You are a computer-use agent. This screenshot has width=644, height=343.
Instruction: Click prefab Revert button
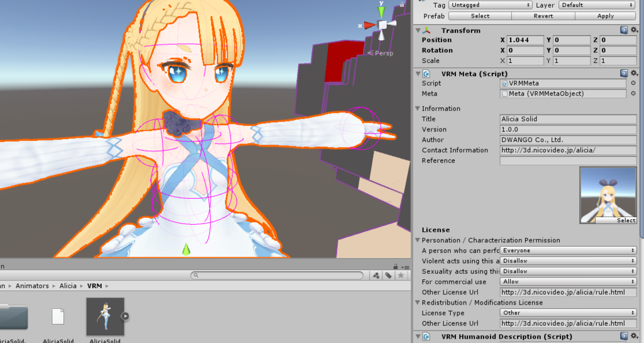tap(543, 16)
